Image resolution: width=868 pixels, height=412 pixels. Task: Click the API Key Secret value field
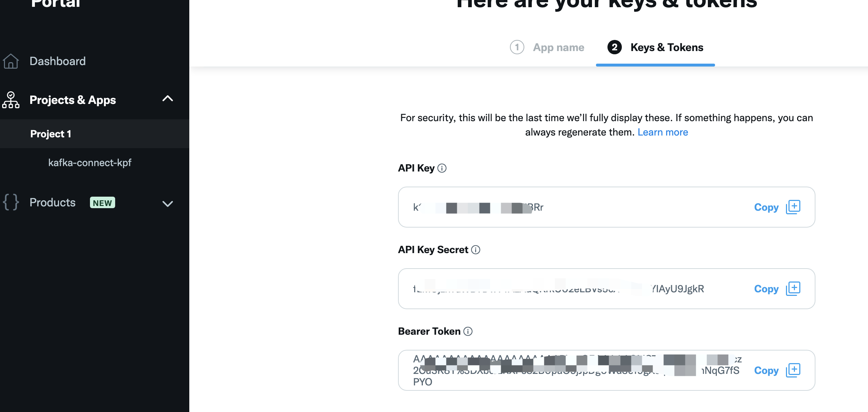607,289
